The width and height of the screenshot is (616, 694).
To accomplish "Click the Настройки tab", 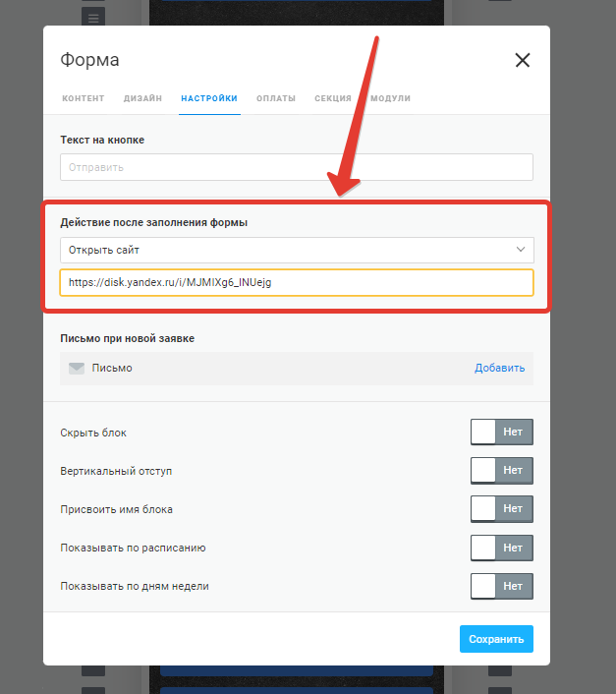I will [x=209, y=98].
